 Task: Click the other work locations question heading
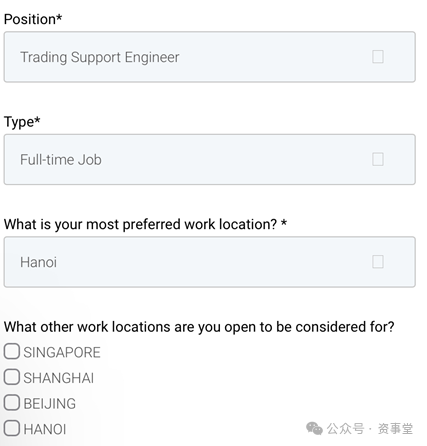[x=199, y=327]
